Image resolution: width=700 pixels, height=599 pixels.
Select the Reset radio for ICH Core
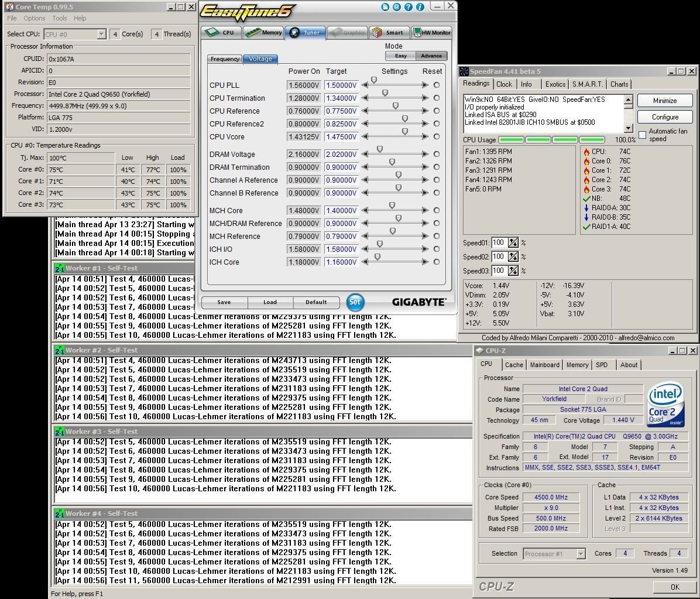437,262
